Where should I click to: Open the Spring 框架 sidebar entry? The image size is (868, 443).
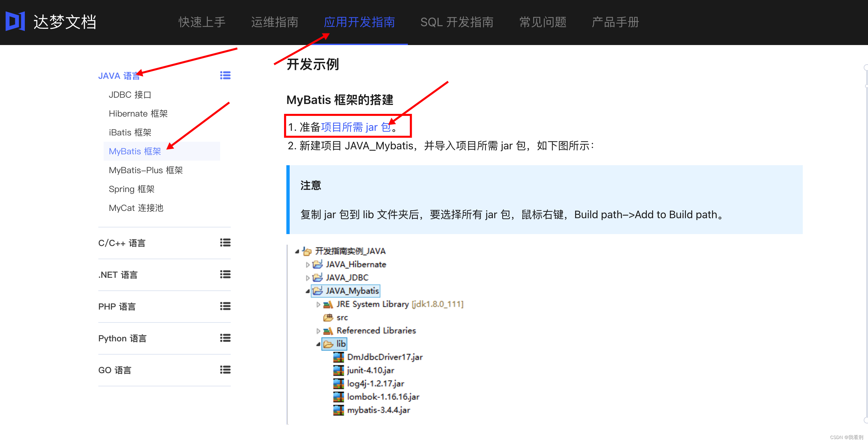click(x=132, y=189)
